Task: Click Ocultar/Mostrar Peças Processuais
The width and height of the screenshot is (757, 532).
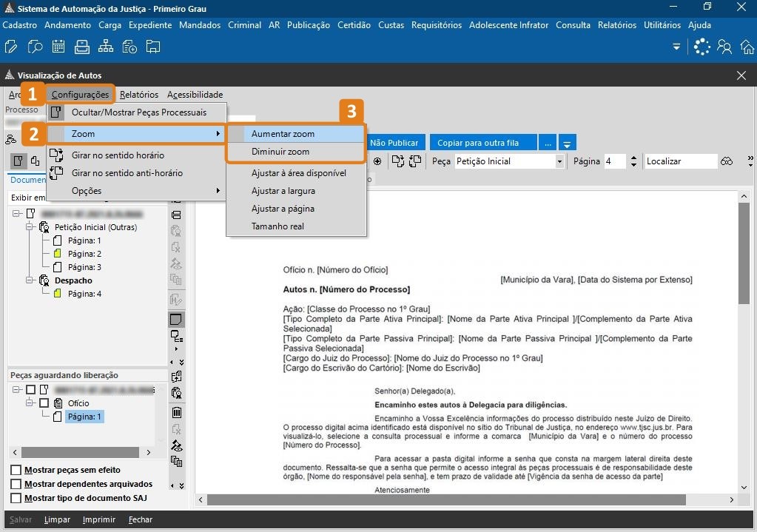Action: pos(137,112)
